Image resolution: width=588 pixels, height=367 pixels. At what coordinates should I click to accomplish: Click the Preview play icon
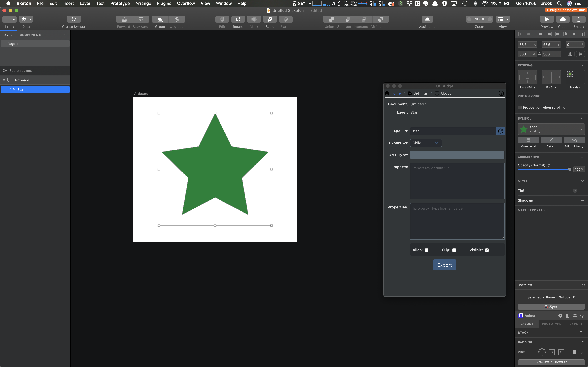(x=547, y=19)
